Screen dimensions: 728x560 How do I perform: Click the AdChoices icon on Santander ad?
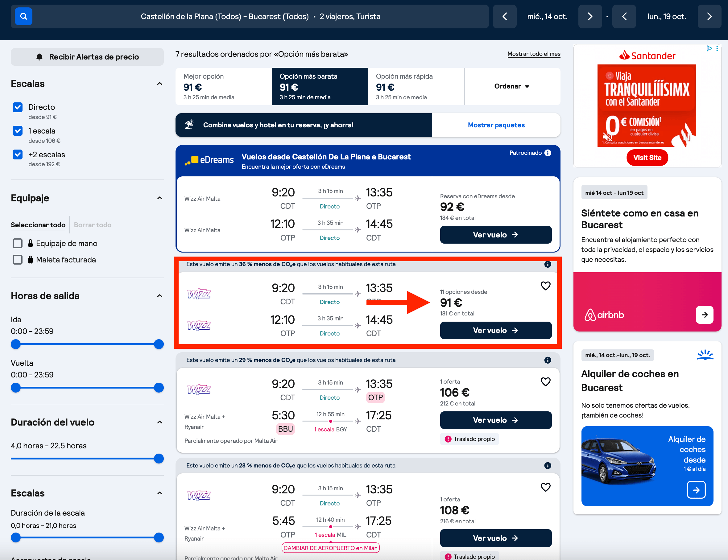coord(709,49)
